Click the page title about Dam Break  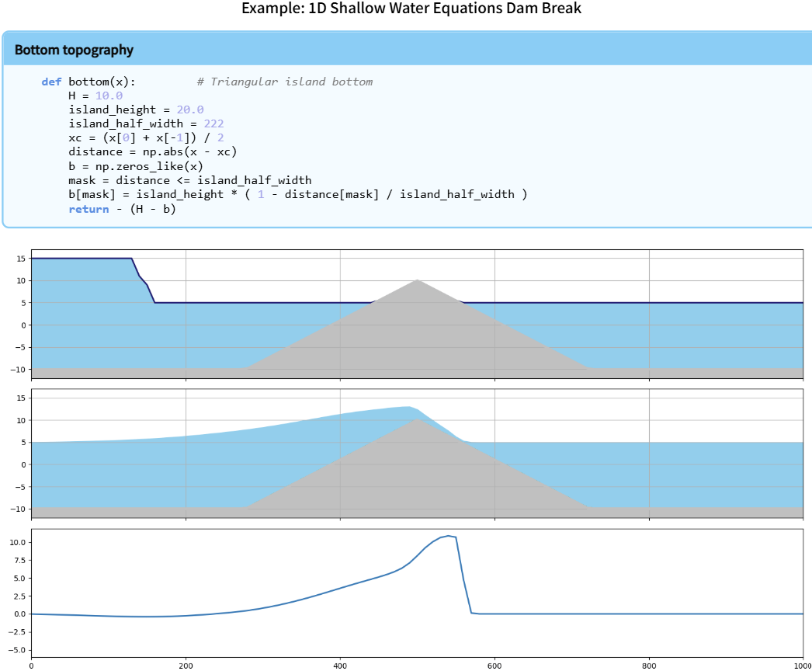pyautogui.click(x=411, y=9)
